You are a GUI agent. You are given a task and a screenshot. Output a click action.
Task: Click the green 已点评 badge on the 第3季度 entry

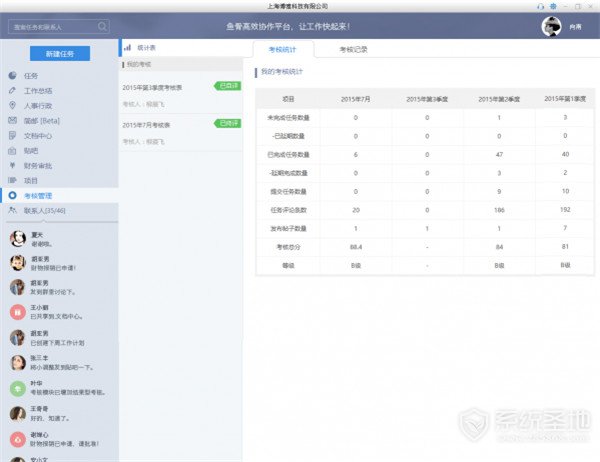tap(228, 86)
